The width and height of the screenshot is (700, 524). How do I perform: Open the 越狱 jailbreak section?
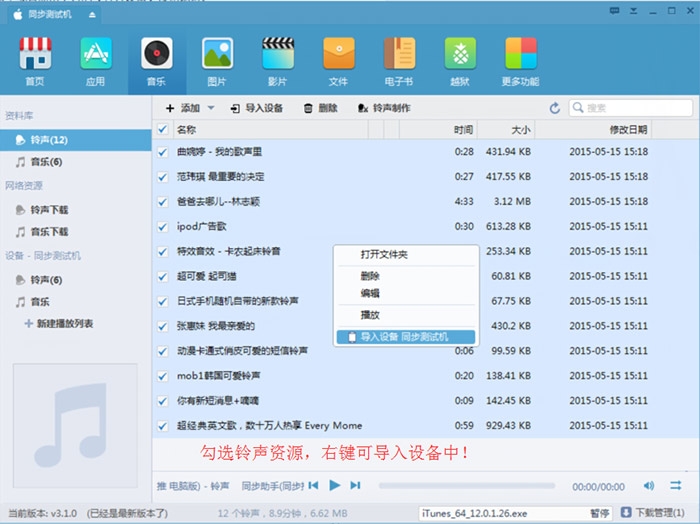(460, 54)
